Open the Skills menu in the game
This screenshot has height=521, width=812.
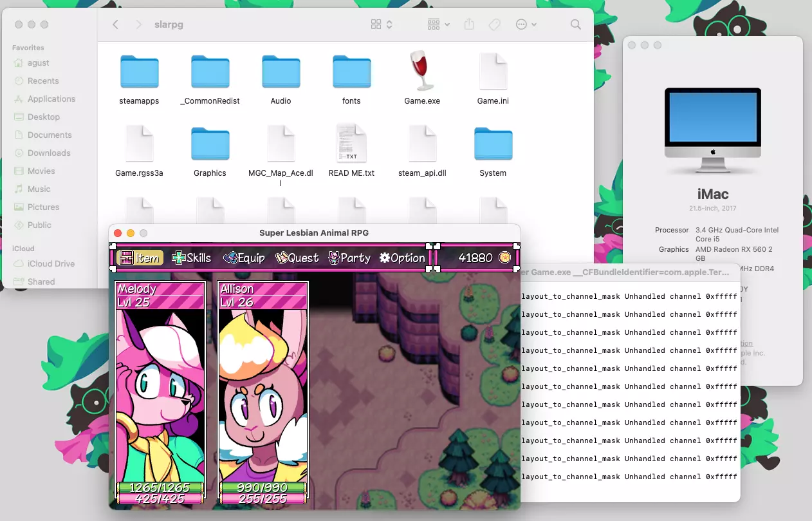[192, 258]
